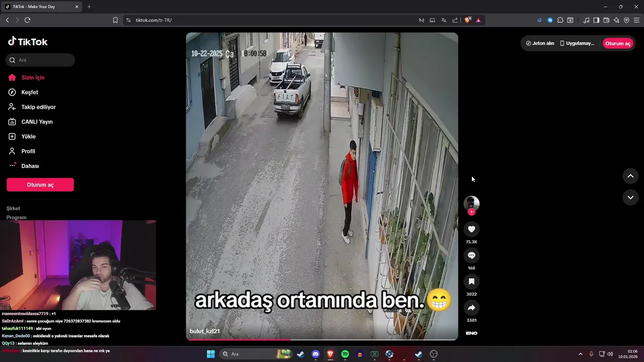This screenshot has height=362, width=644.
Task: Toggle the browser sidebar panel
Action: [x=596, y=20]
